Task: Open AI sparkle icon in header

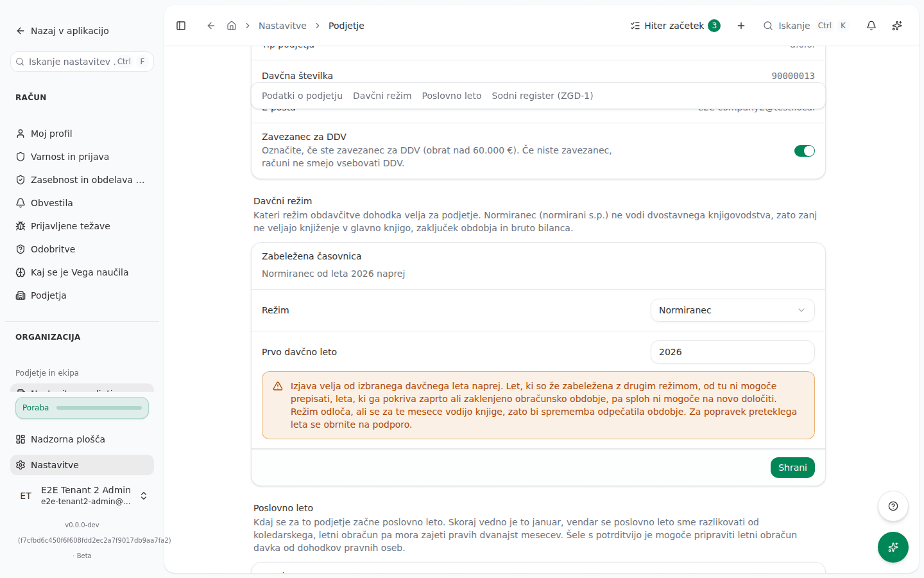Action: point(897,26)
